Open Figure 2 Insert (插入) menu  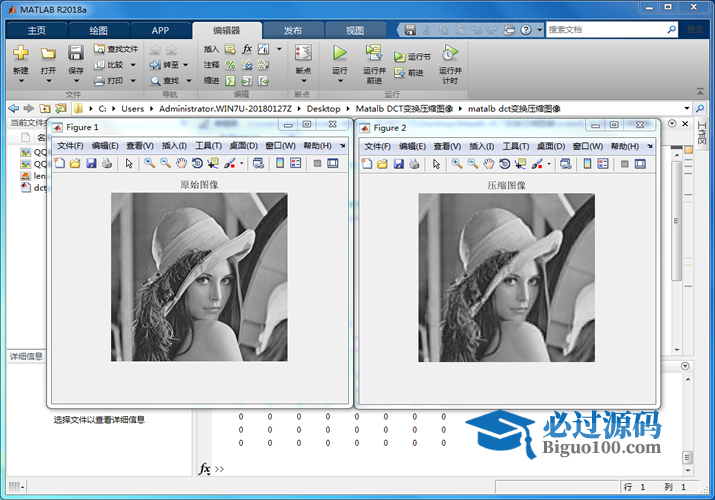(482, 146)
